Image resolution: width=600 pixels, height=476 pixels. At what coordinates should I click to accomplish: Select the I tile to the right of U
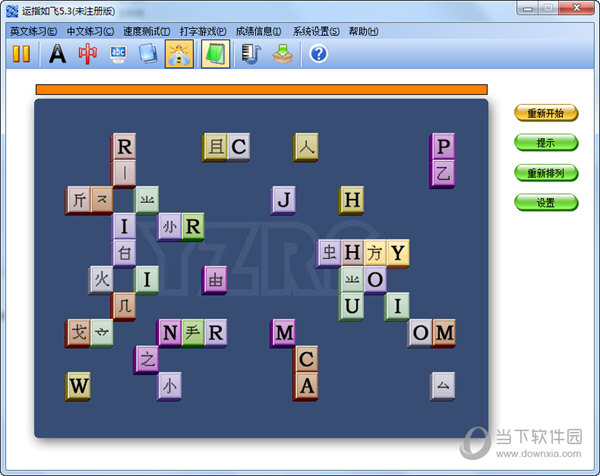click(397, 307)
